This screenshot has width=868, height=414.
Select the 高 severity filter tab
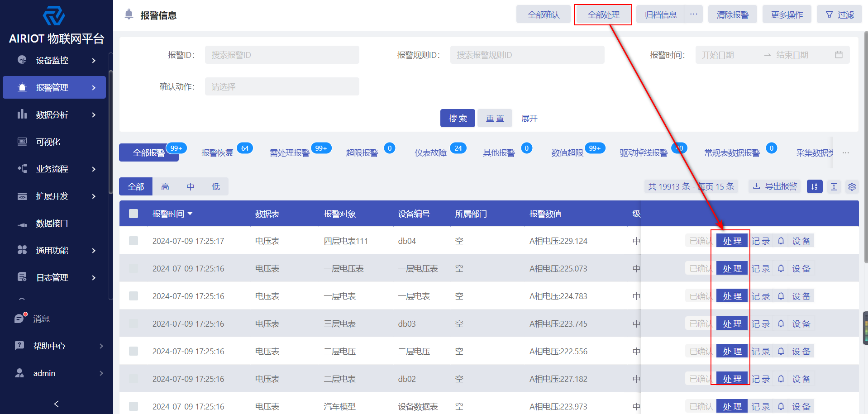point(165,186)
